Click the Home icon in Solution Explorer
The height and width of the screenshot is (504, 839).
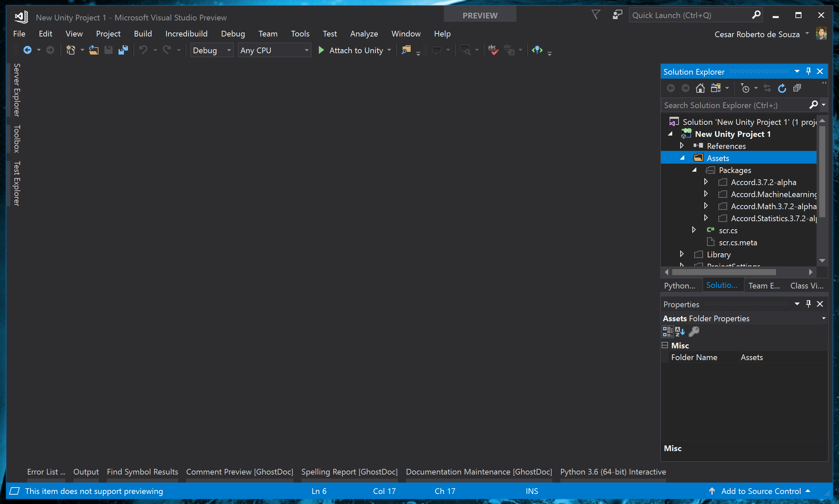click(x=700, y=88)
